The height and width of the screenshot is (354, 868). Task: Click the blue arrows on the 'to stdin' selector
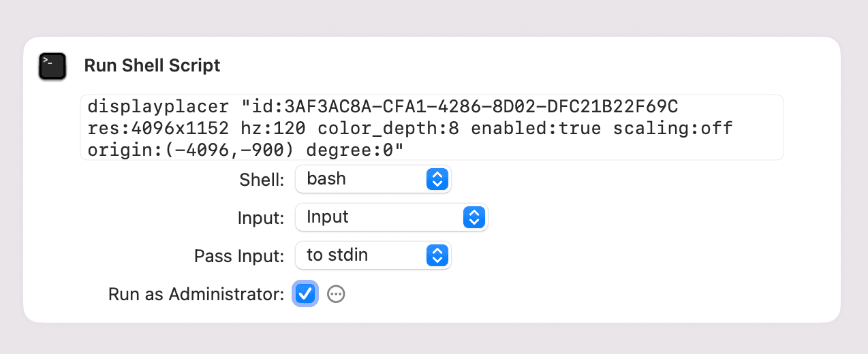[x=437, y=255]
